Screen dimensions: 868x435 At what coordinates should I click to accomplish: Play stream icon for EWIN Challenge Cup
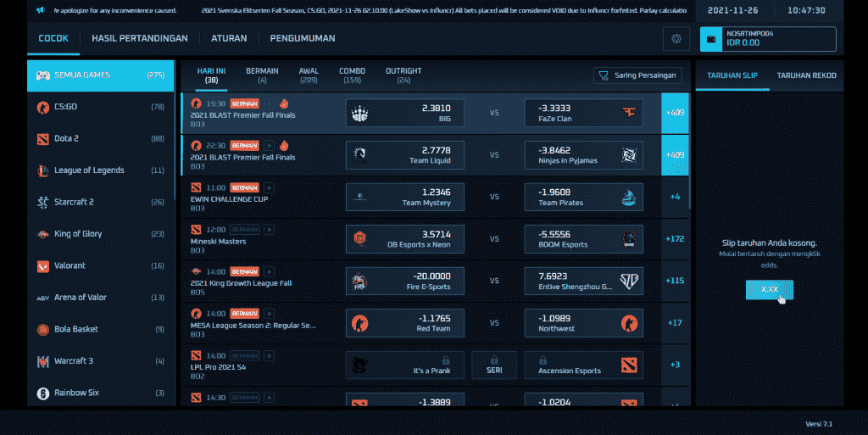pos(269,187)
